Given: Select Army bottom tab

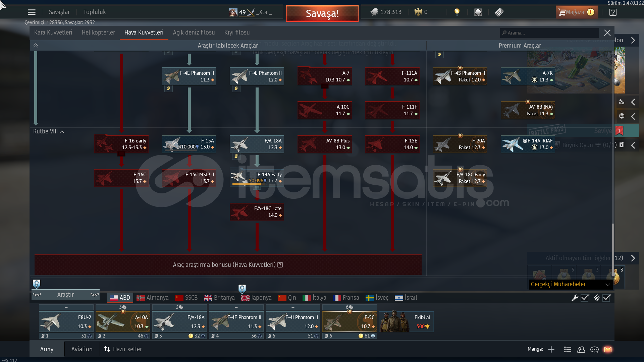Looking at the screenshot, I should (47, 349).
